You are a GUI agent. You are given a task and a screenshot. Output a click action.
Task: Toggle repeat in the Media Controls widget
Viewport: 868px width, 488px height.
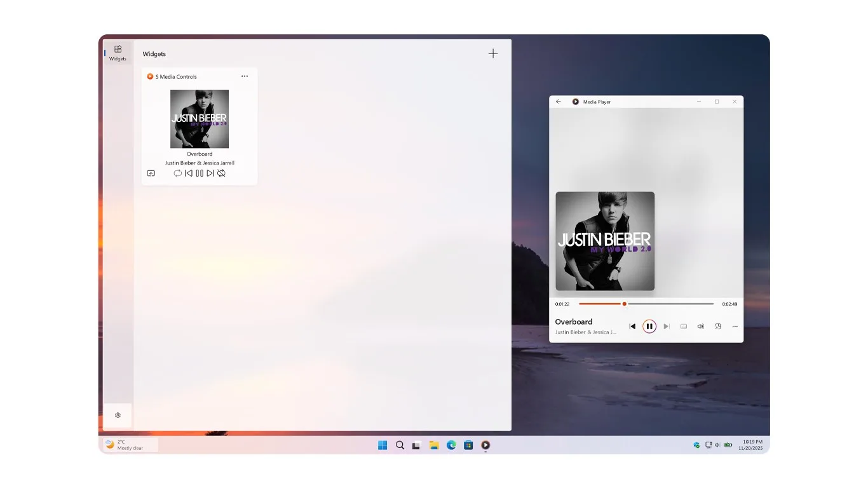coord(178,173)
